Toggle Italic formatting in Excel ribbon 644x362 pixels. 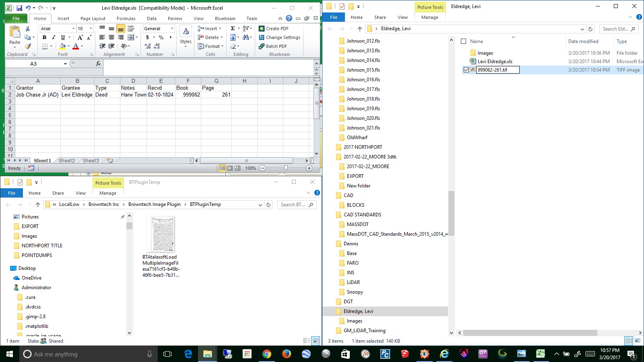coord(54,37)
